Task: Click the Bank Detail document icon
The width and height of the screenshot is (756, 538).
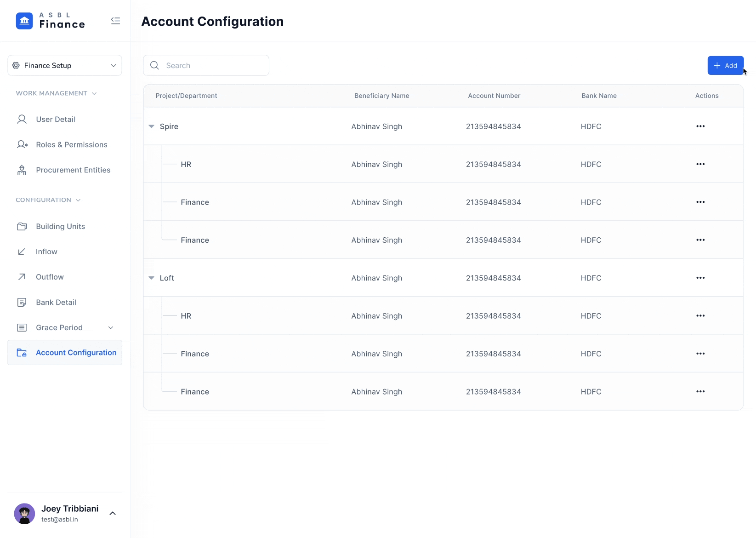Action: tap(22, 302)
